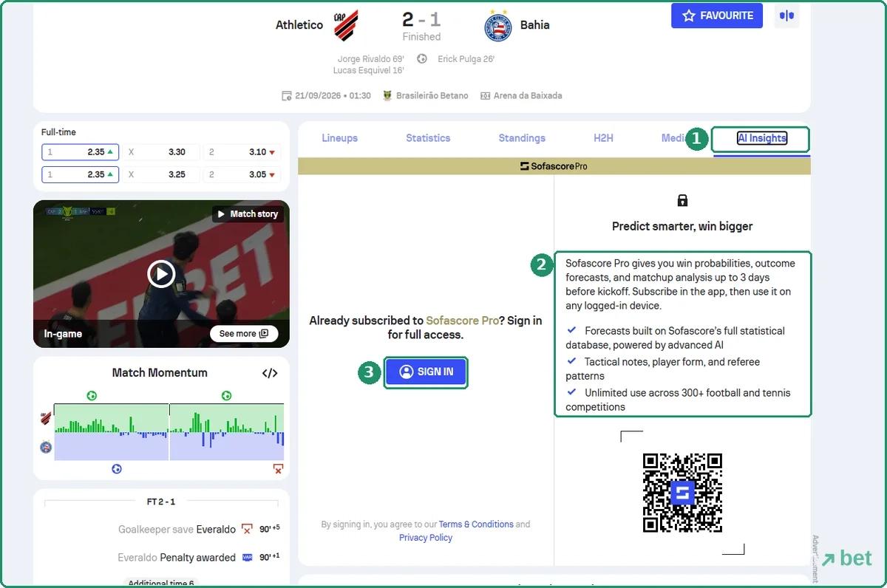Viewport: 887px width, 588px height.
Task: Click the green goal icon in second-half momentum
Action: click(226, 396)
